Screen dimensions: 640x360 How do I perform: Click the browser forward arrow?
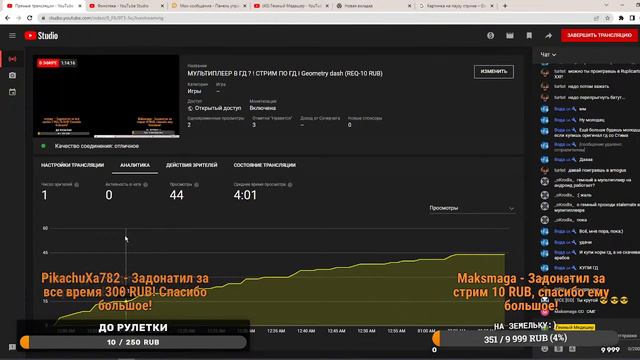(x=18, y=18)
